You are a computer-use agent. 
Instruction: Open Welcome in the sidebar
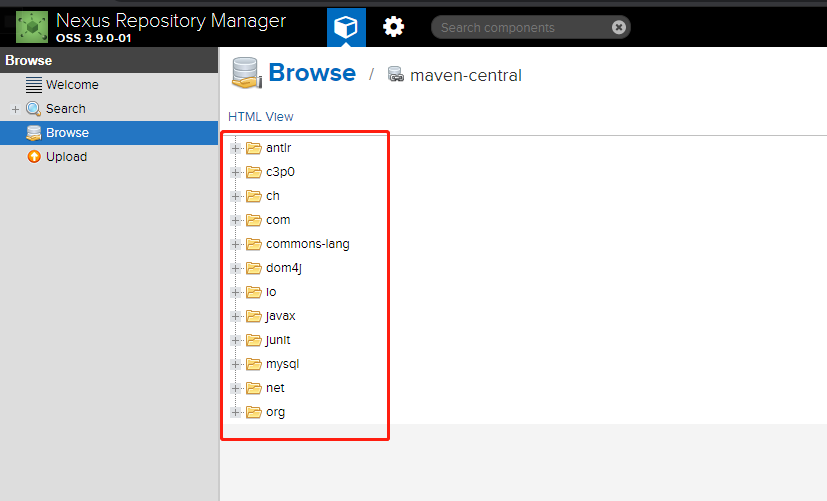72,84
